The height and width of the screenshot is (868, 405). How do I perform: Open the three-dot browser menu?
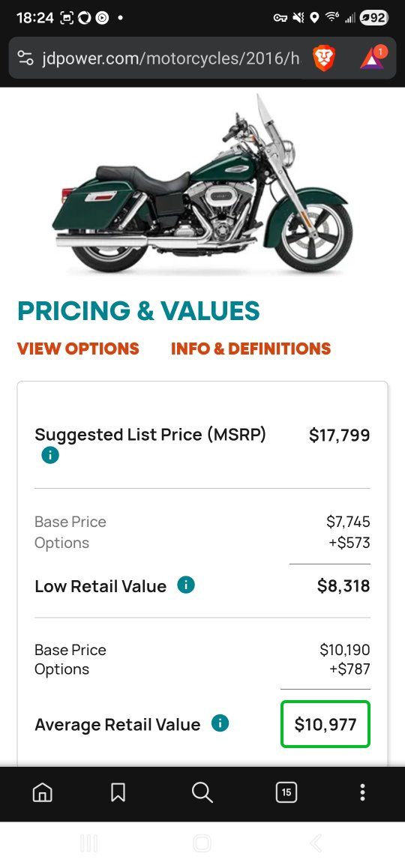(362, 793)
